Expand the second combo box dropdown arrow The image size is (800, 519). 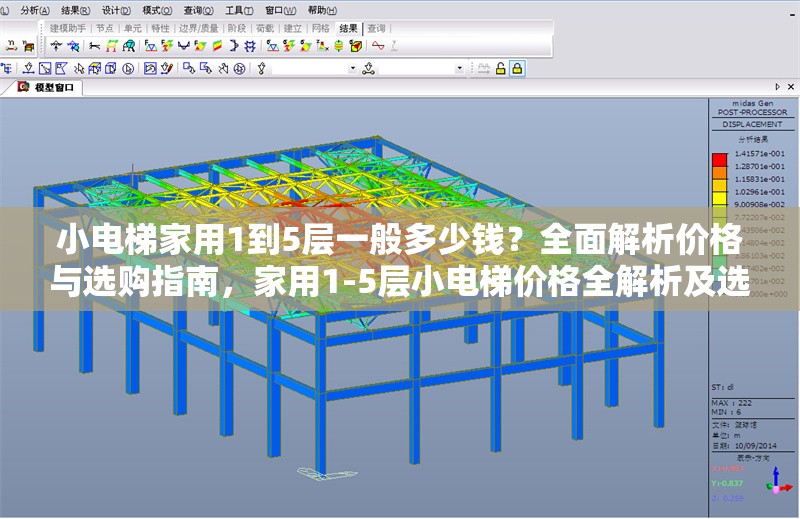point(460,68)
